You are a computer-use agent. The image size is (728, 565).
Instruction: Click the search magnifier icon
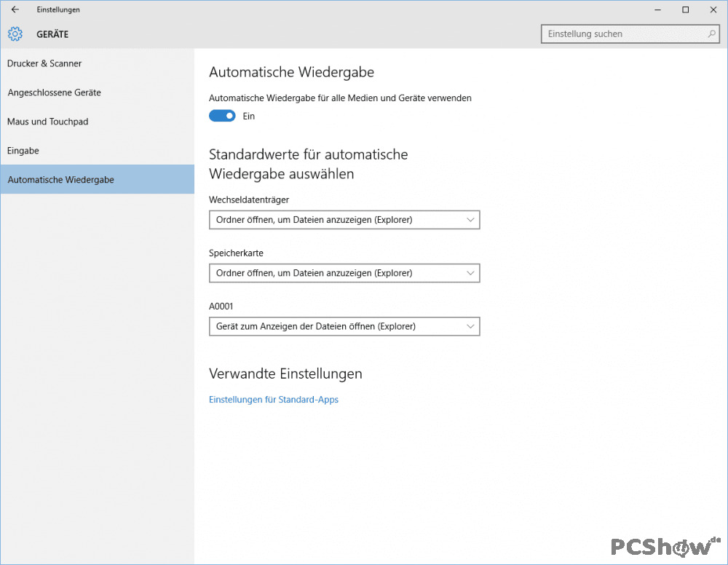711,34
